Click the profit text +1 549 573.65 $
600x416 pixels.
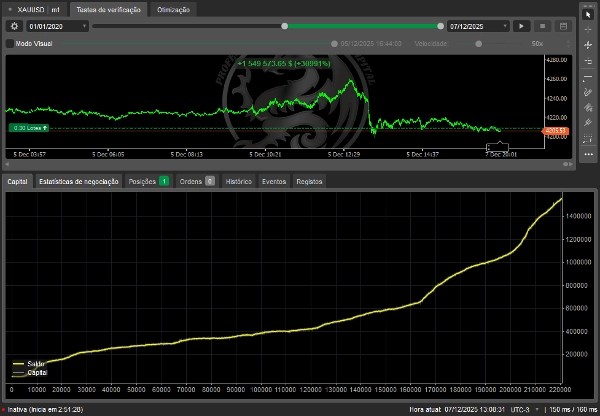pyautogui.click(x=284, y=64)
